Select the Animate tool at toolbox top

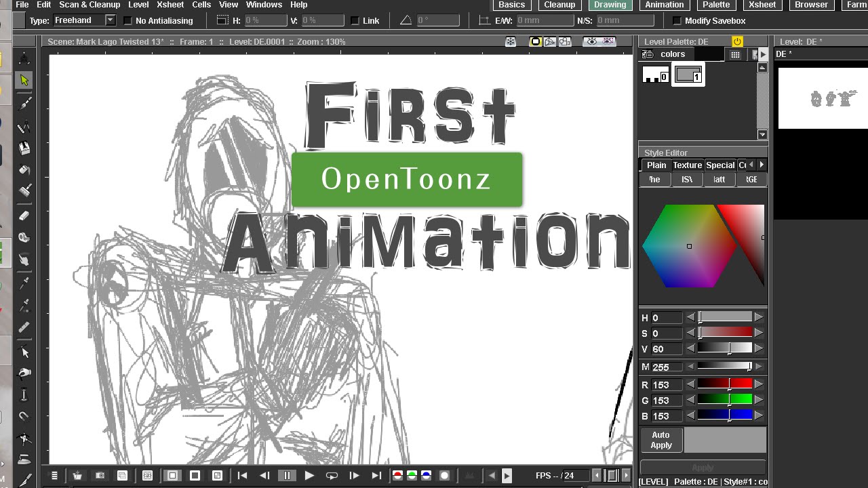point(24,58)
